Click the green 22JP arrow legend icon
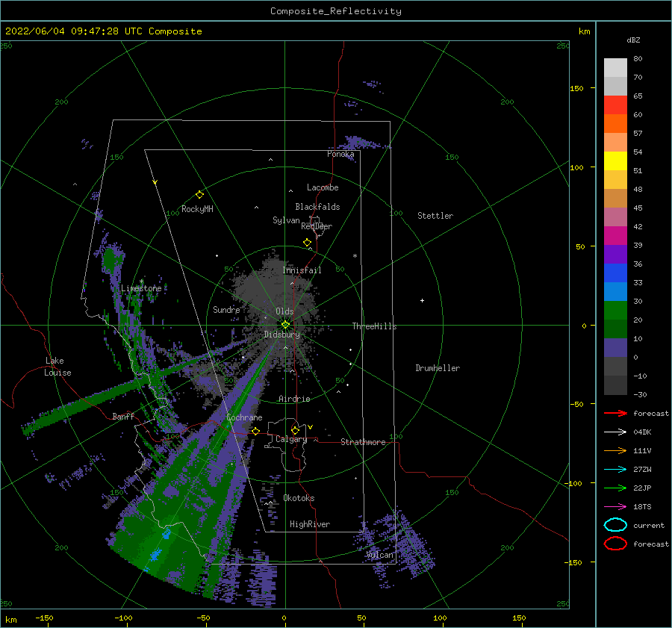672x628 pixels. (x=615, y=488)
